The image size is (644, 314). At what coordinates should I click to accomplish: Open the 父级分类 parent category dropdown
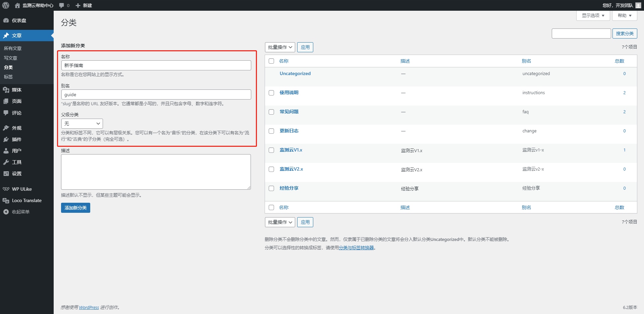[82, 124]
